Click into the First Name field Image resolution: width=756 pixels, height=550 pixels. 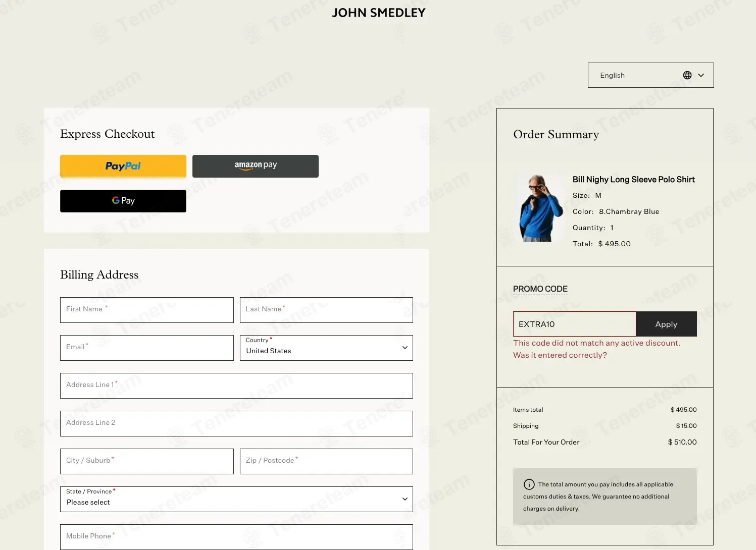[147, 310]
